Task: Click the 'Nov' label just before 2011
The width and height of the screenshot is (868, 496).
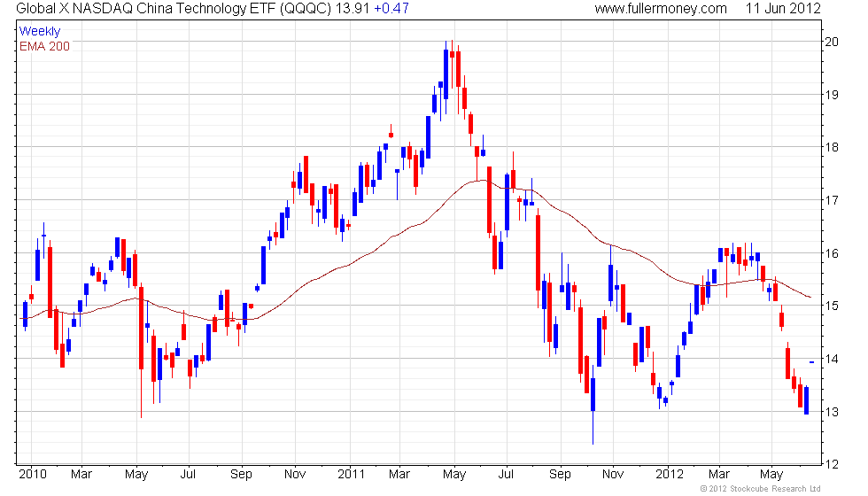Action: pos(294,475)
